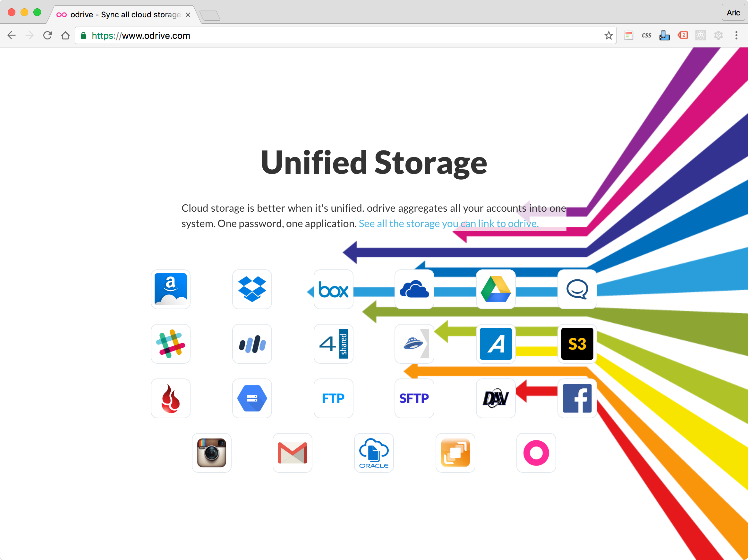
Task: Select the SFTP connection tile
Action: click(x=414, y=398)
